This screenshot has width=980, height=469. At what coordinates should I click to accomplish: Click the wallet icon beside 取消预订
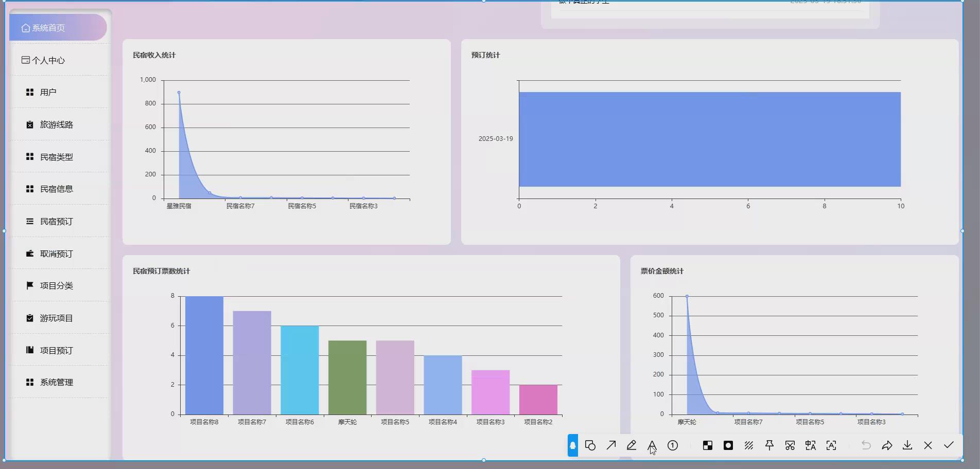pos(30,254)
